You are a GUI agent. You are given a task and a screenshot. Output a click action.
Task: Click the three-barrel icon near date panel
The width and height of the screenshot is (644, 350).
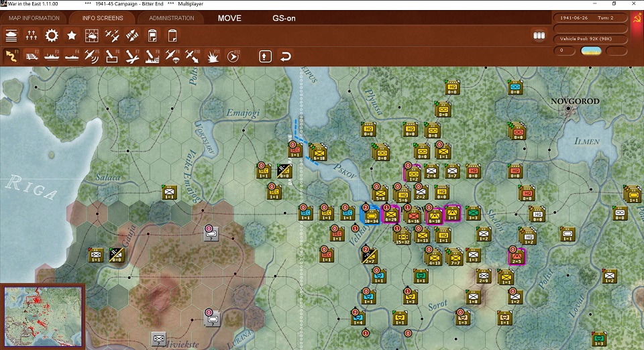click(x=539, y=36)
